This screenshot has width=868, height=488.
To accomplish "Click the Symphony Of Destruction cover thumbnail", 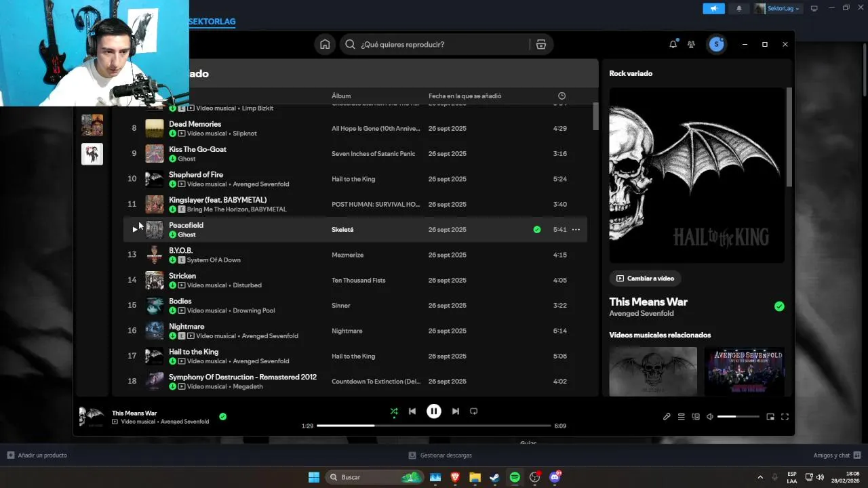I will tap(155, 382).
